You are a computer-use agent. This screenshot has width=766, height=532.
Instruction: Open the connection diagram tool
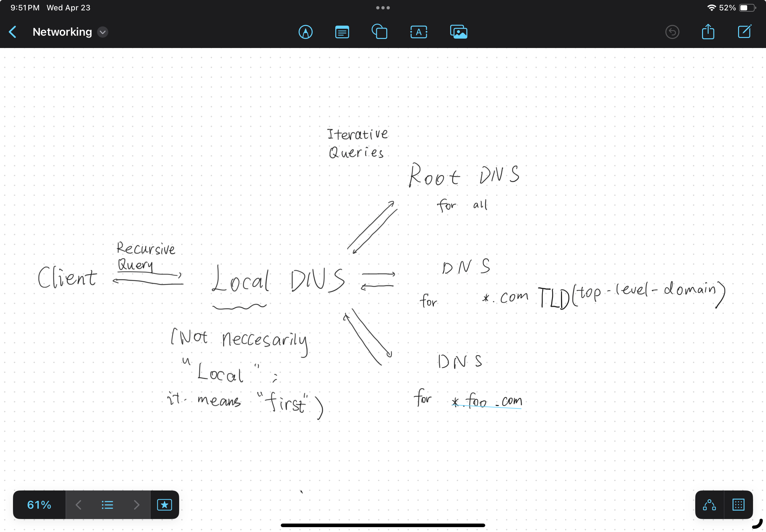point(709,504)
